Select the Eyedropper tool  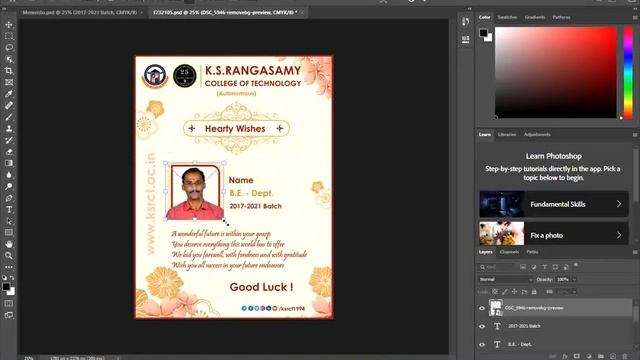(9, 94)
